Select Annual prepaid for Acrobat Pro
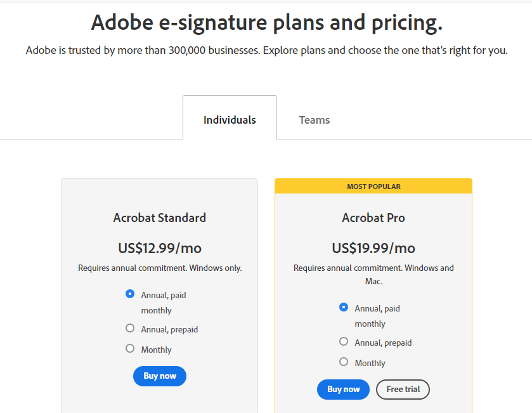The width and height of the screenshot is (532, 413). 344,341
